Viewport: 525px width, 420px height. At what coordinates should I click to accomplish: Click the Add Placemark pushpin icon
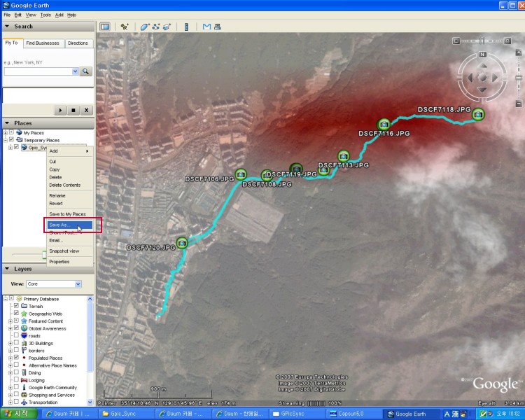[x=125, y=27]
